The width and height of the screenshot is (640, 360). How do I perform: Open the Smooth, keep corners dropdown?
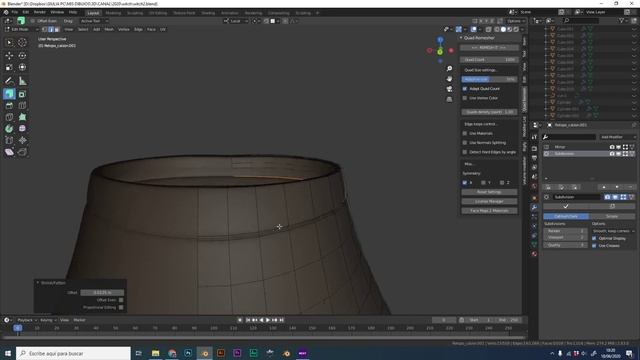(x=613, y=231)
